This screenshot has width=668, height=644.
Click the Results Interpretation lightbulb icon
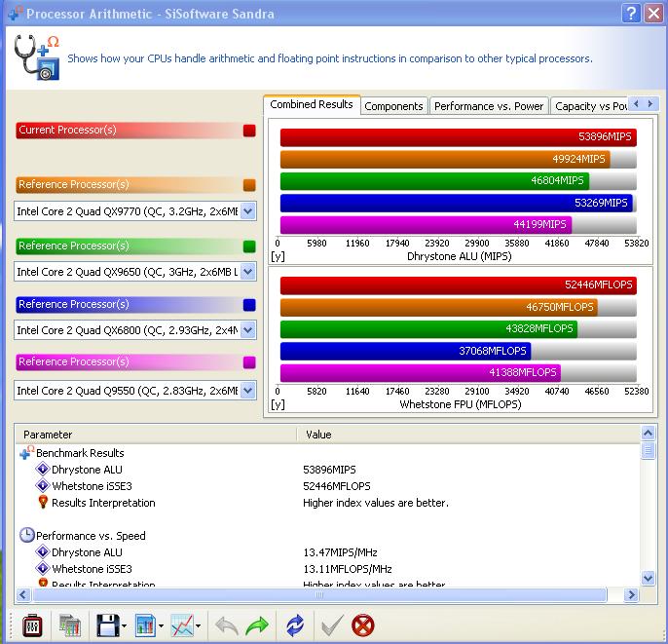(43, 502)
